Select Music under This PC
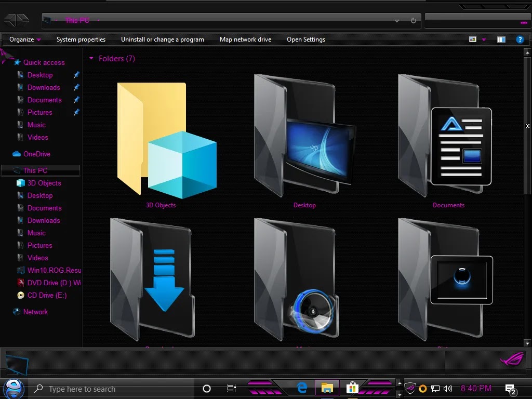 [36, 233]
